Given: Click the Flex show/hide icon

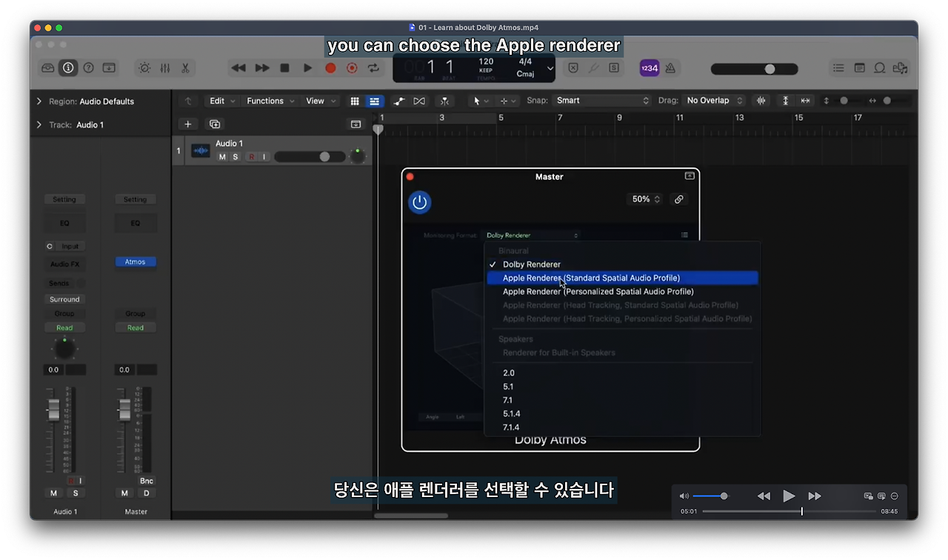Looking at the screenshot, I should point(419,101).
